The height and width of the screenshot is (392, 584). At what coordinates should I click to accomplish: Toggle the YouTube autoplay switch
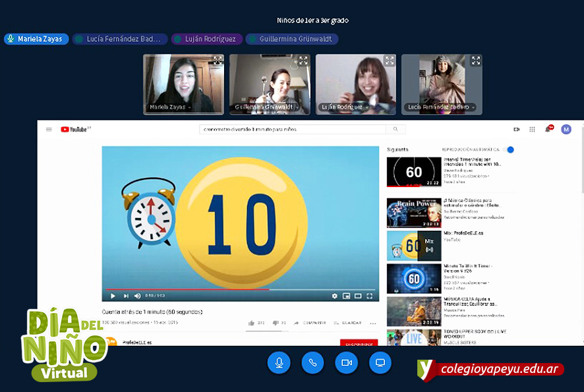[x=508, y=150]
